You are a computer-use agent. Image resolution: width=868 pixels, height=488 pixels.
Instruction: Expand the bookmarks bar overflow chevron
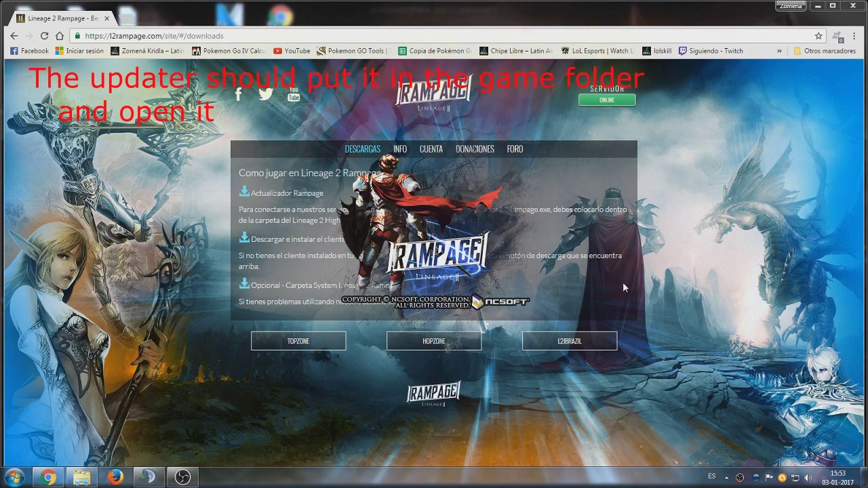pos(779,51)
